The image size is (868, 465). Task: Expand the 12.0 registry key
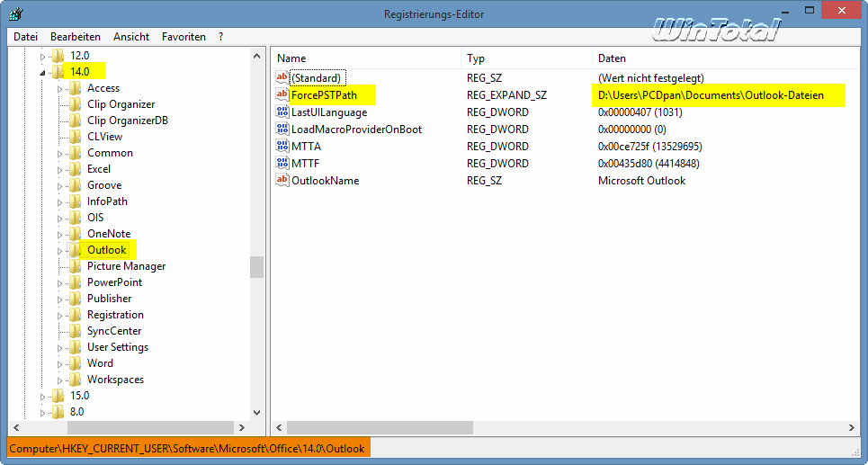tap(43, 56)
